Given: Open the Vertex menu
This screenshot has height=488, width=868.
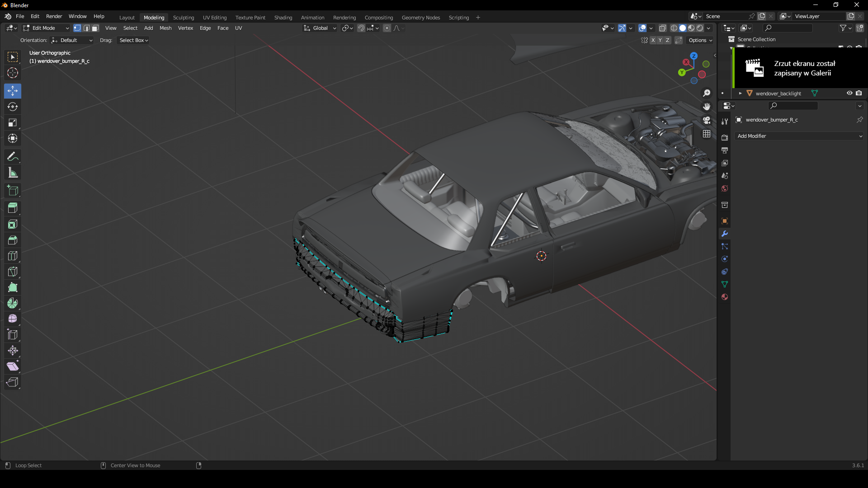Looking at the screenshot, I should 185,28.
